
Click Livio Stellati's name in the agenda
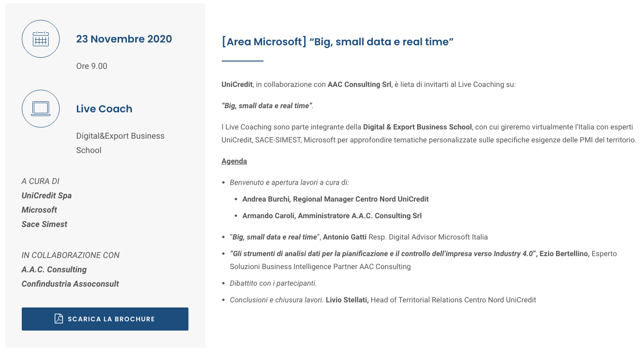click(x=347, y=300)
